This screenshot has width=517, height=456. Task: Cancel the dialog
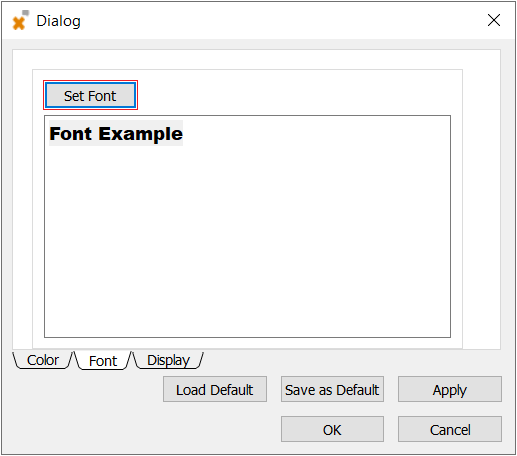coord(450,429)
